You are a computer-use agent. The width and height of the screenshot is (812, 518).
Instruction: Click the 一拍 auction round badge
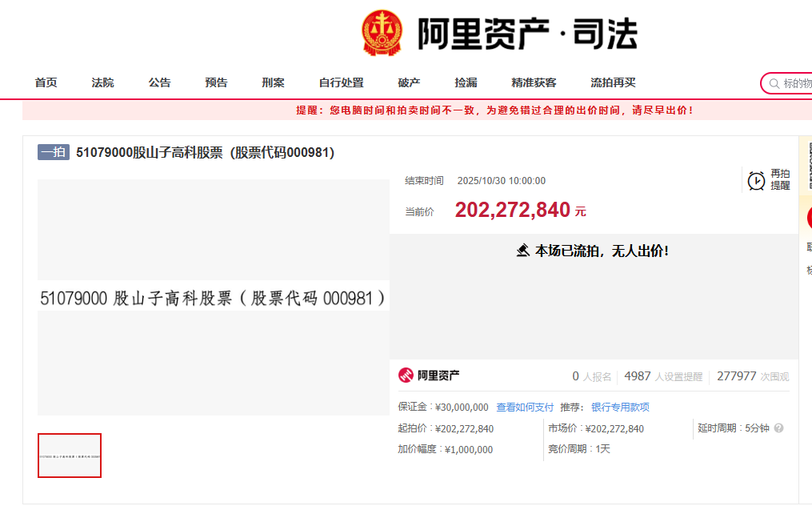(x=54, y=152)
